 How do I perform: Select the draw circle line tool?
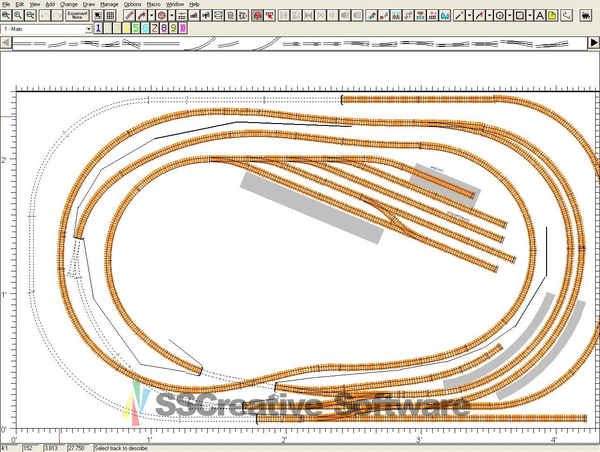[x=499, y=16]
